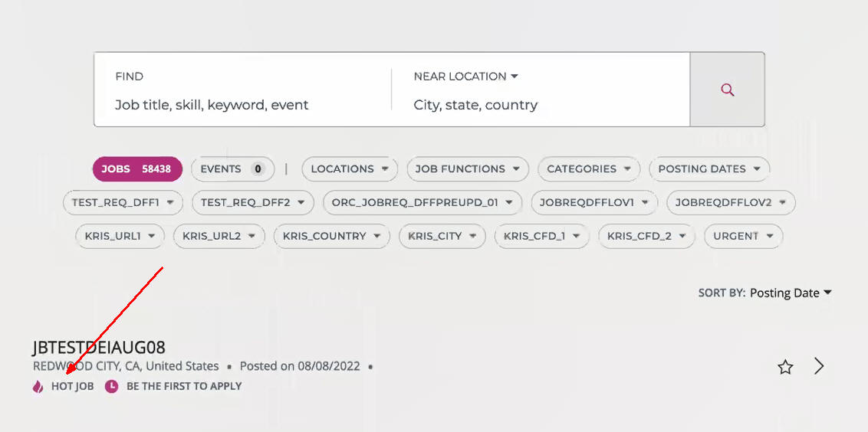Open the JBTESTDEIAUG08 job title

click(99, 348)
